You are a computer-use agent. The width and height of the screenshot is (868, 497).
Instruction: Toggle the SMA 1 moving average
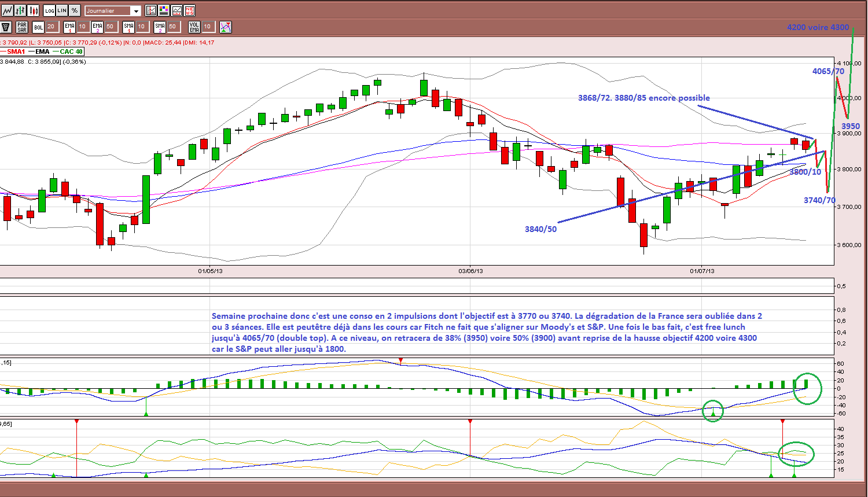tap(128, 27)
